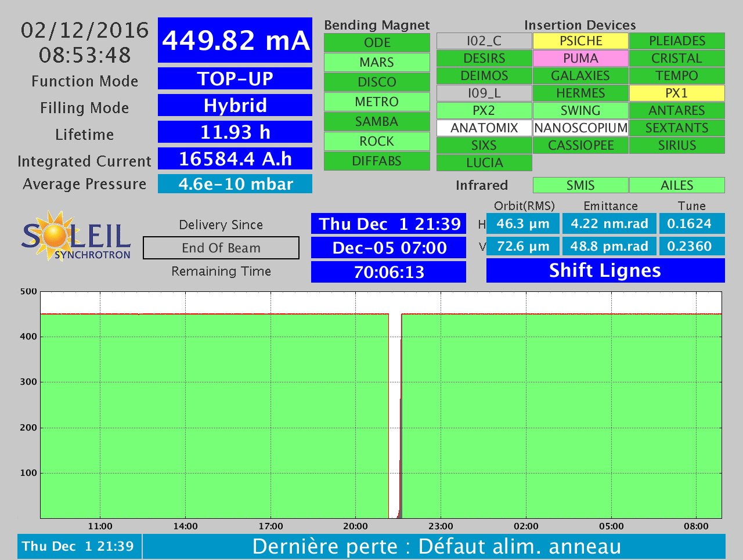The height and width of the screenshot is (560, 743).
Task: Select the LUCIA beamline box
Action: (484, 162)
